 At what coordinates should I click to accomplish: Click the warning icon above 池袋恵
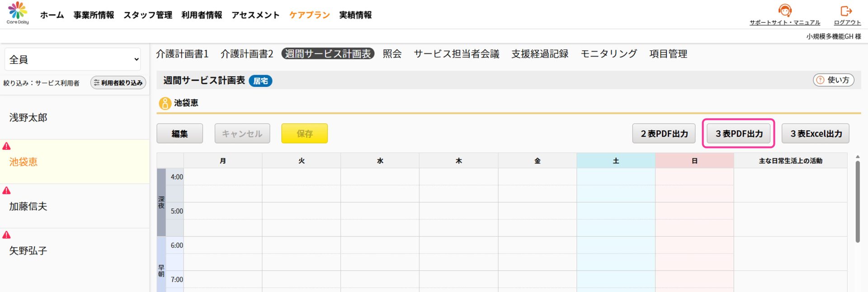pos(7,146)
